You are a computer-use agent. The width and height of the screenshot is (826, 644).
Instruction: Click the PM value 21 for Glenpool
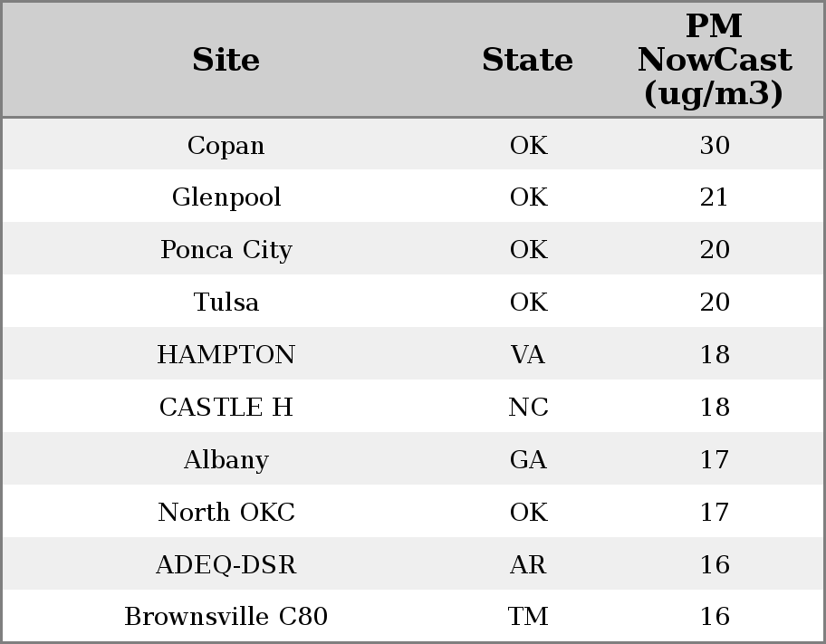714,197
